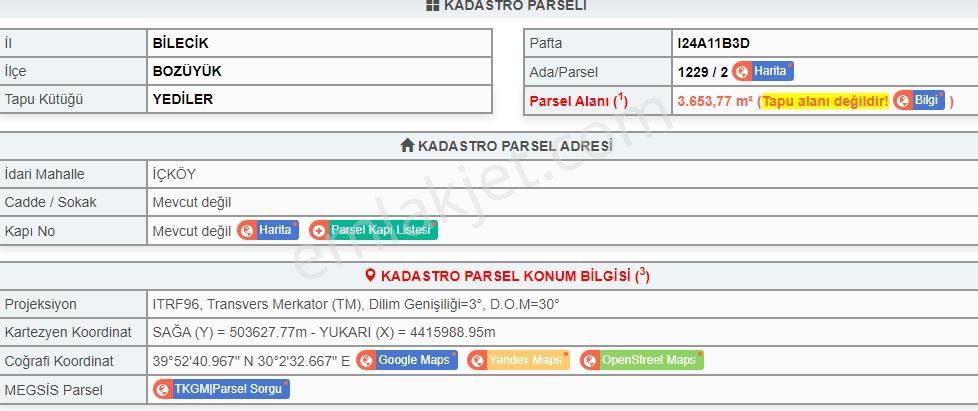Select the parcel area 3.653,77 m²
The height and width of the screenshot is (411, 978).
(715, 100)
